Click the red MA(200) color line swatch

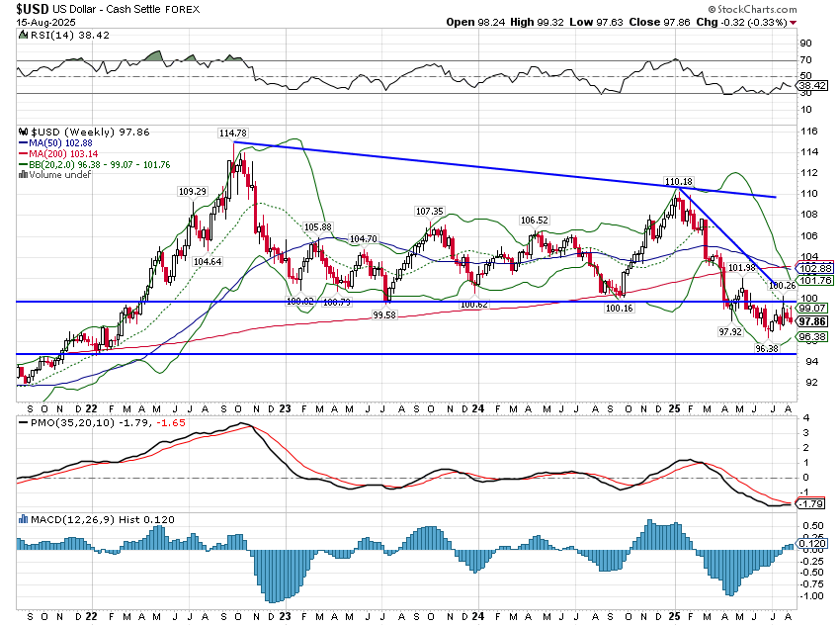(x=25, y=151)
